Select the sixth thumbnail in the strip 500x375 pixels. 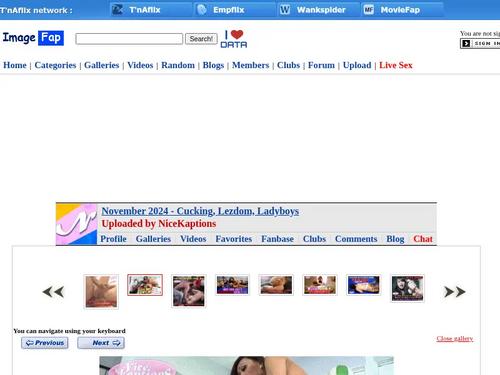[x=320, y=285]
